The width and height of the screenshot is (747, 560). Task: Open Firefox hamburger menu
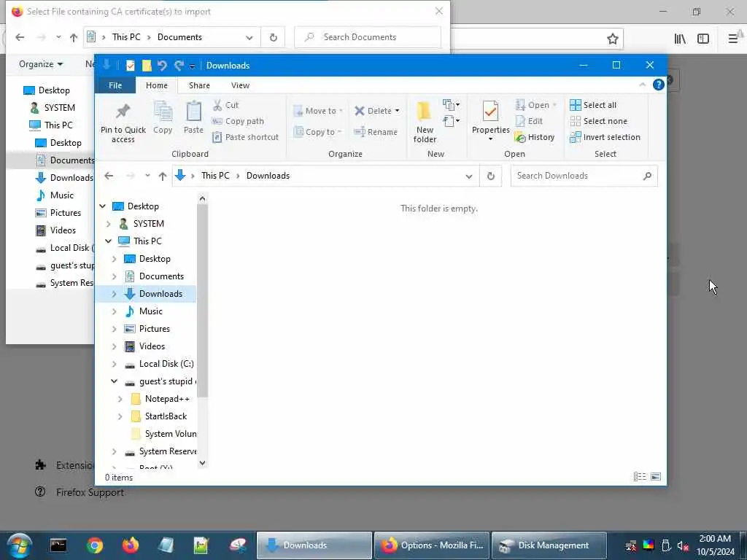(732, 39)
